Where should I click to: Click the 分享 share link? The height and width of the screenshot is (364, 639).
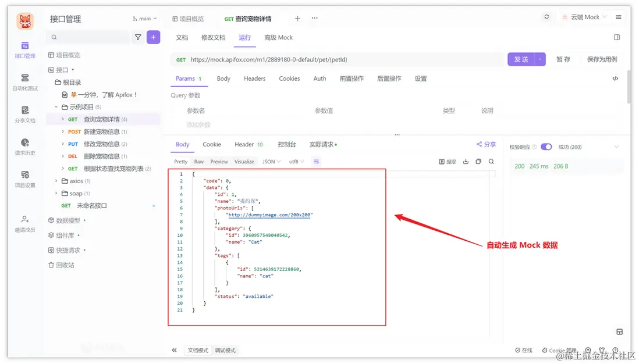tap(486, 145)
